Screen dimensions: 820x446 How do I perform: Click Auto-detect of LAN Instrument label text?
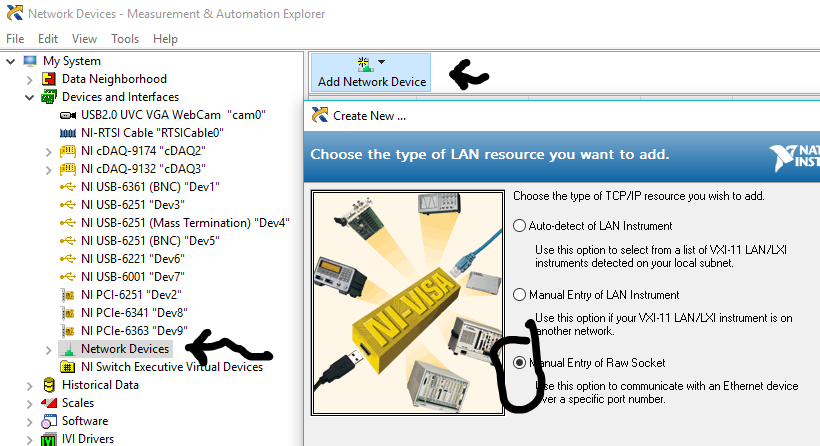click(600, 226)
